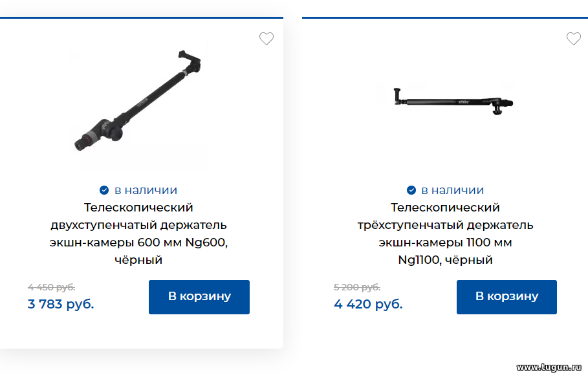Click the word 'чёрный' ending the Ng600 title
The image size is (588, 379).
[138, 259]
